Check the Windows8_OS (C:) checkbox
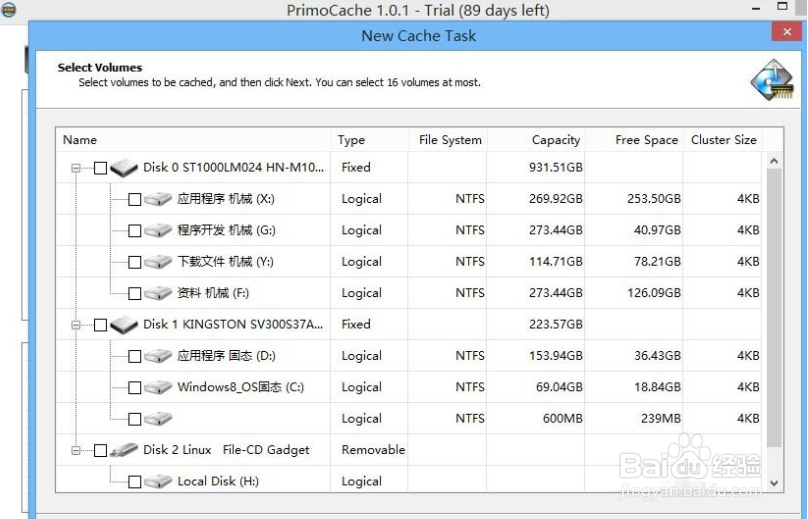This screenshot has width=808, height=519. (134, 388)
